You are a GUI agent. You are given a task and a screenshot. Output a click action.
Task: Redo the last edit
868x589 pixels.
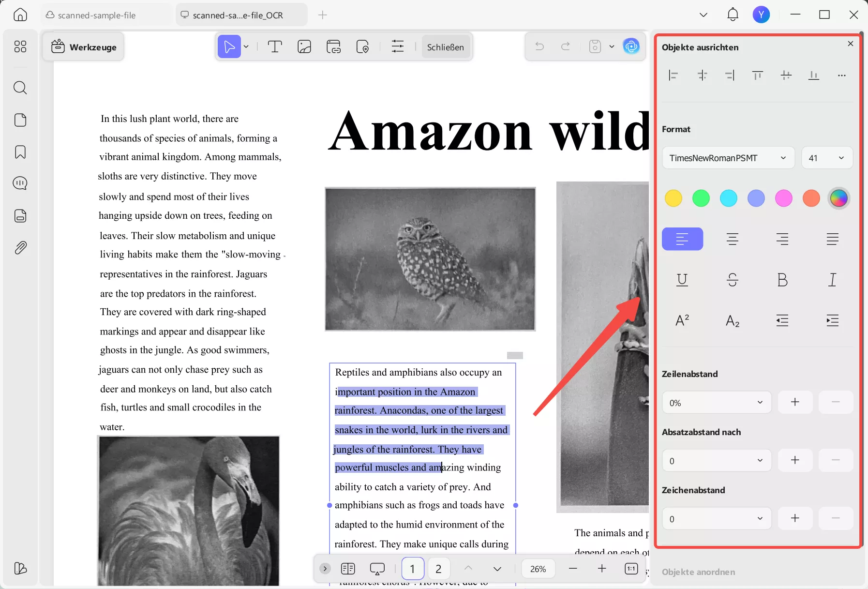(x=566, y=46)
